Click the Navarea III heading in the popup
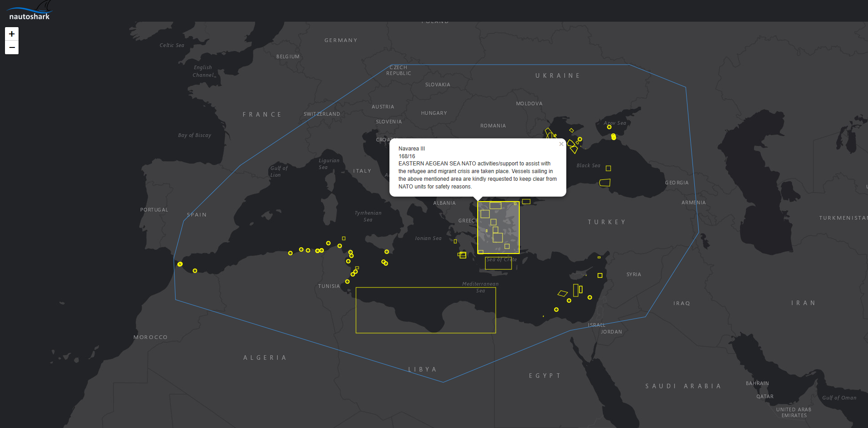868x428 pixels. 412,149
